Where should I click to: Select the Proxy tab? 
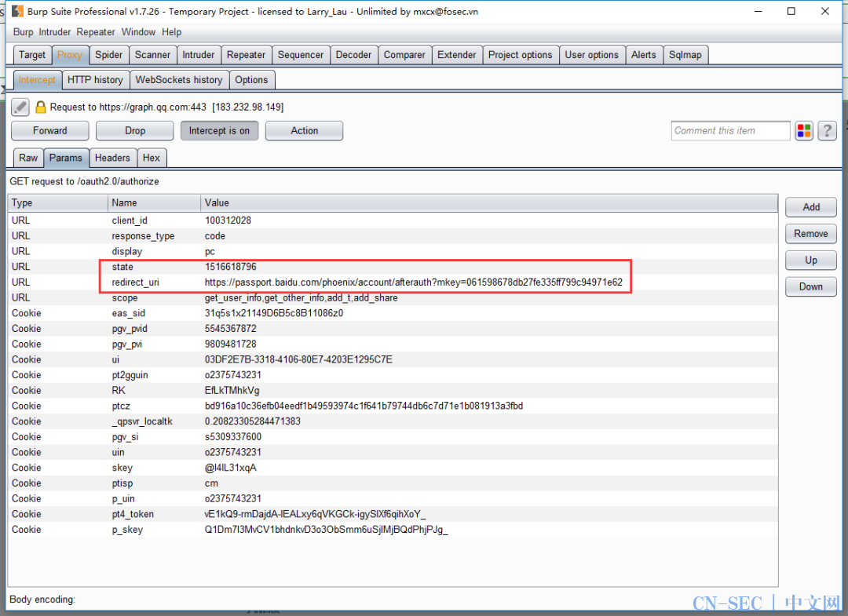[70, 55]
